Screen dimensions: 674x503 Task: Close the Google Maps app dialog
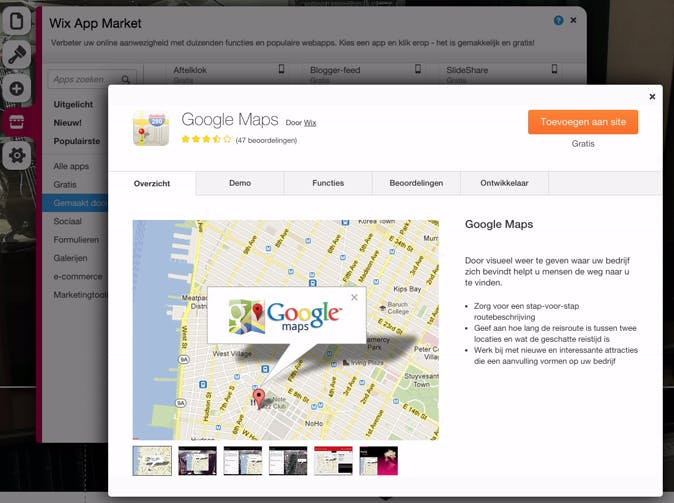click(652, 97)
